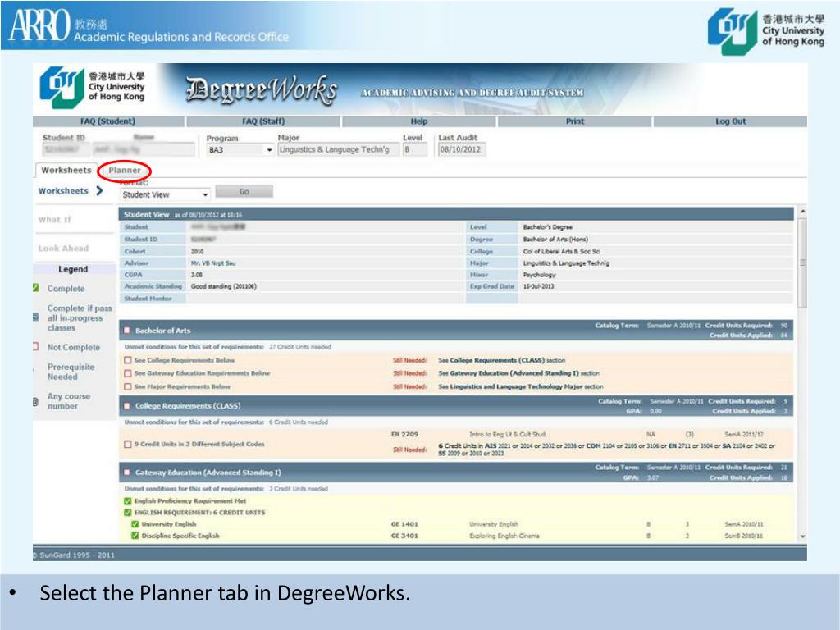Open the FAQ (Student) menu item
Screen dimensions: 840x630
[x=107, y=121]
